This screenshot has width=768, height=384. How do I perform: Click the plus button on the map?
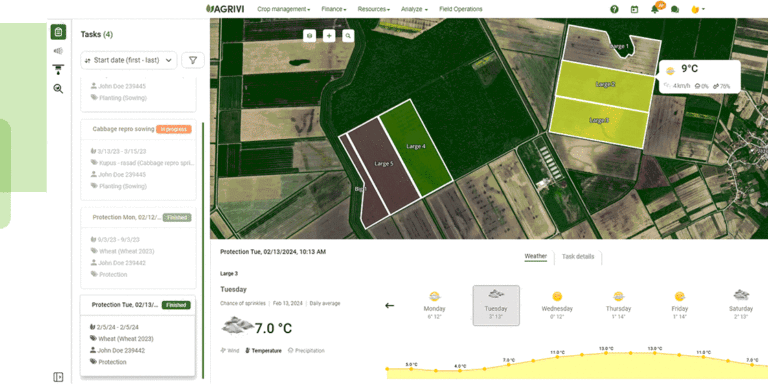[329, 36]
